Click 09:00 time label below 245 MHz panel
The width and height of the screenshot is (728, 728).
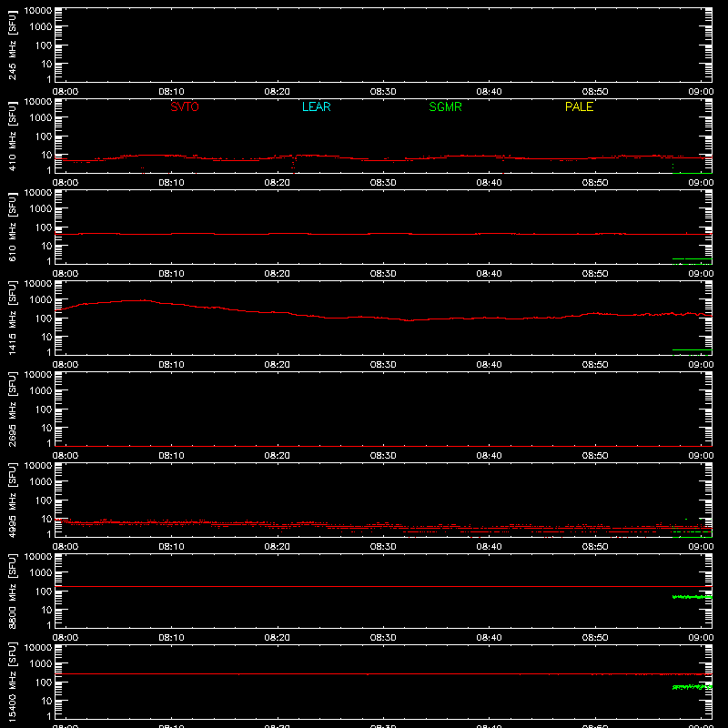[701, 92]
